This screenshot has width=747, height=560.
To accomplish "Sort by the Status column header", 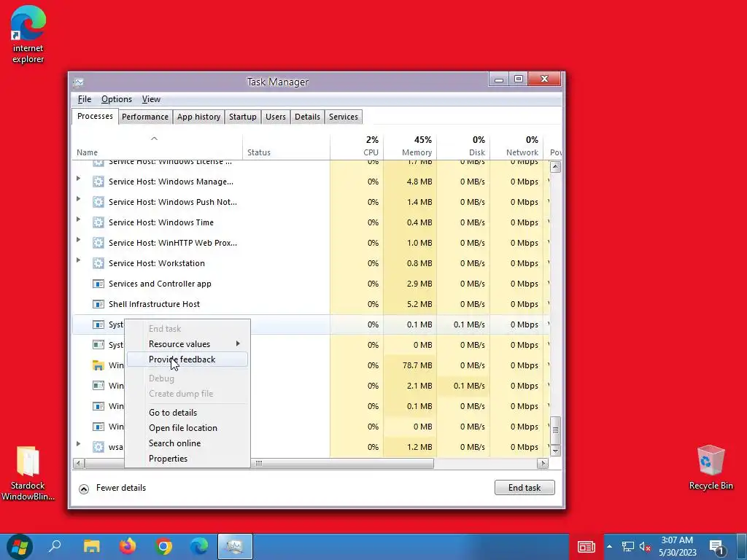I will point(286,146).
